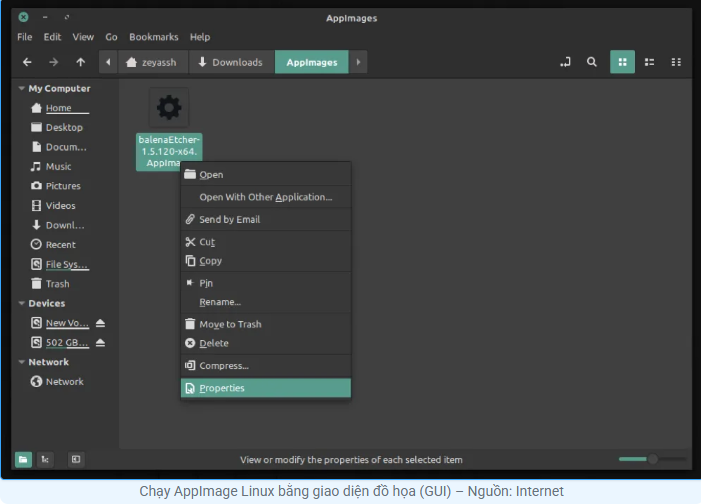Screen dimensions: 701x504
Task: Choose Send by Email
Action: tap(266, 219)
